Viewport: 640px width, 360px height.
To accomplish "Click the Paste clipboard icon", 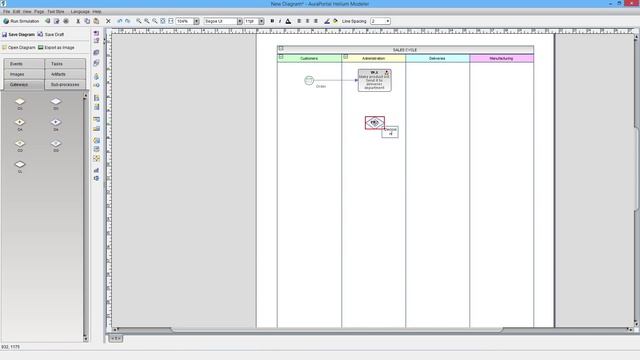I will pos(96,21).
